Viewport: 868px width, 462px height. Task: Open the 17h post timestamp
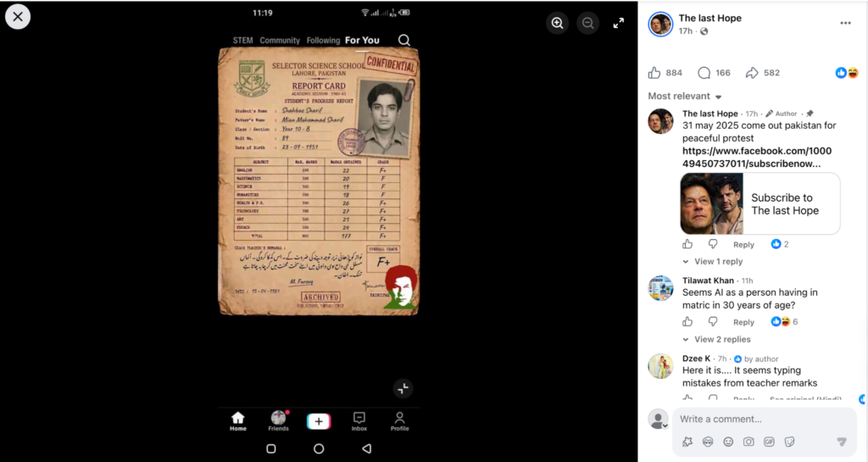point(685,31)
